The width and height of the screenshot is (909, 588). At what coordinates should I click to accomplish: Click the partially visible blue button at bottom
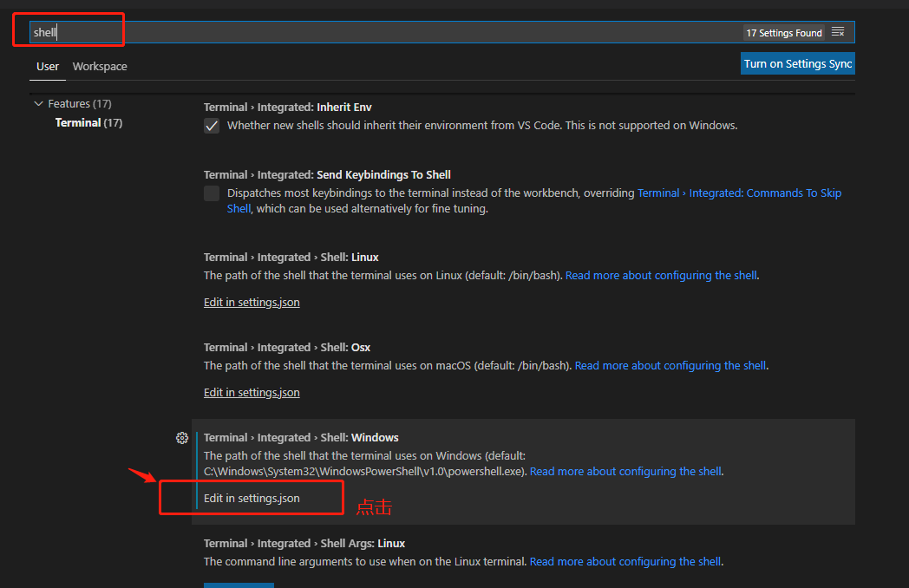(x=239, y=586)
